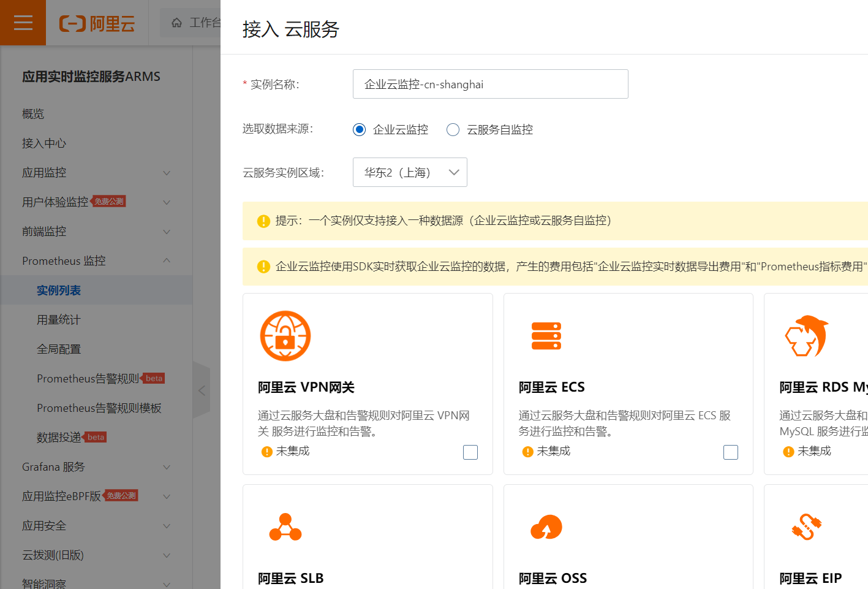The width and height of the screenshot is (868, 589).
Task: Open 数据投递 sidebar link
Action: [59, 438]
